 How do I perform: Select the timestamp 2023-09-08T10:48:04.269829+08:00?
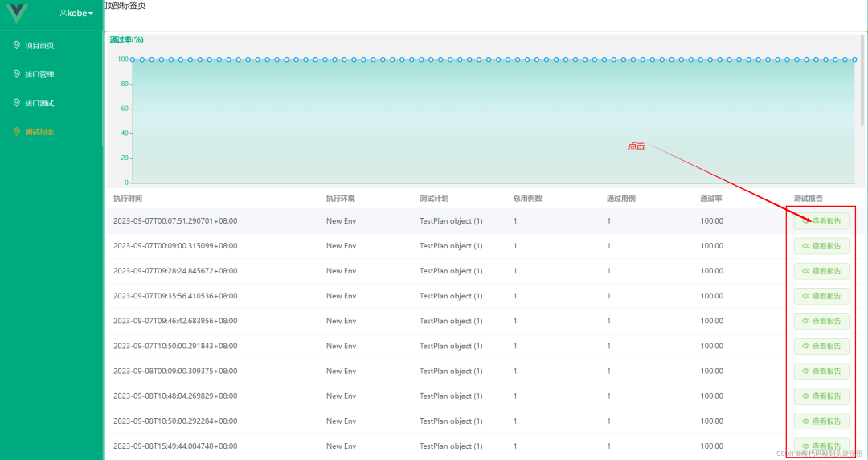pyautogui.click(x=175, y=396)
